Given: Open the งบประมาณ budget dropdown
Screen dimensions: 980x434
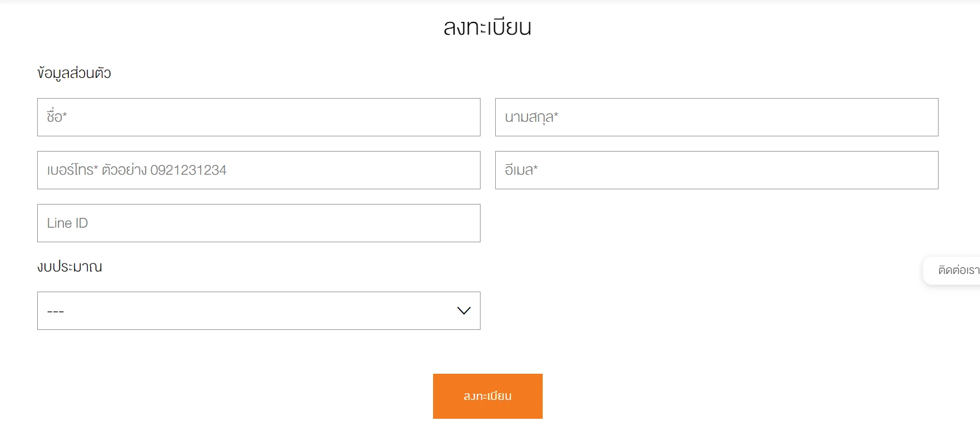Looking at the screenshot, I should click(x=258, y=310).
